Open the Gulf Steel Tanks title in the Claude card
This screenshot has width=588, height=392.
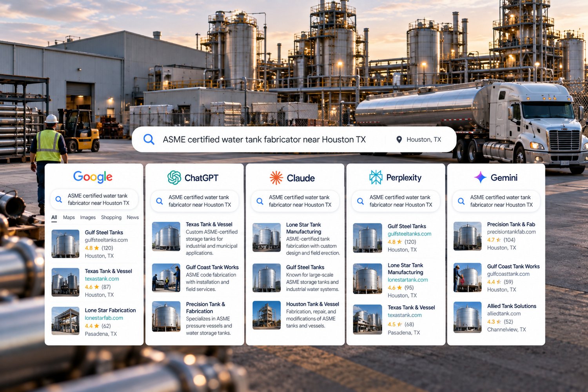point(305,267)
